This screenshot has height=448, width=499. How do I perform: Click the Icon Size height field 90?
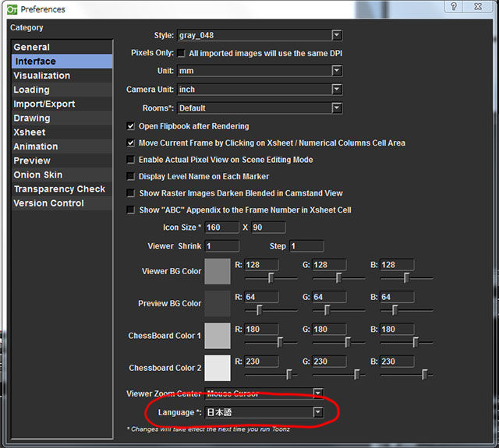[x=268, y=228]
